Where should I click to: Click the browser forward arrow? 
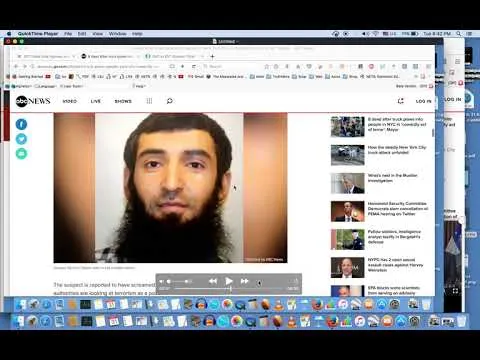24,66
